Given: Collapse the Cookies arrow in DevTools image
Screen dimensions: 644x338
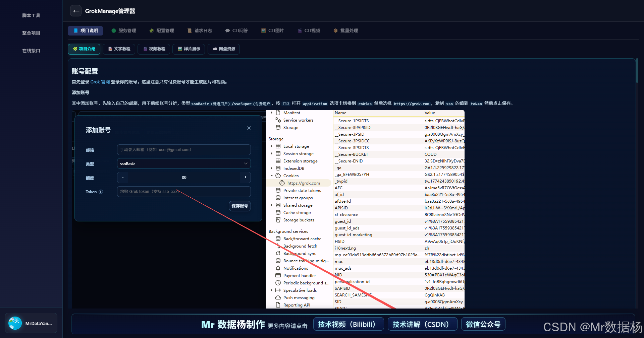Looking at the screenshot, I should click(x=272, y=176).
